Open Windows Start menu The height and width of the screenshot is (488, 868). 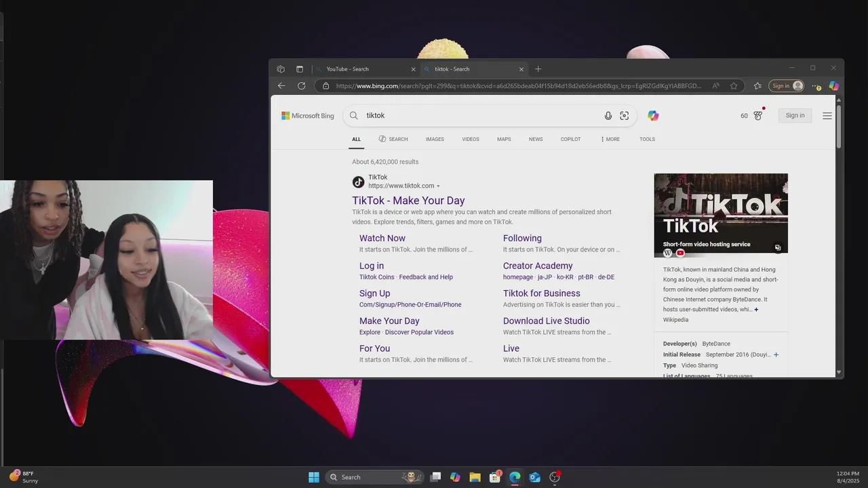pos(314,477)
